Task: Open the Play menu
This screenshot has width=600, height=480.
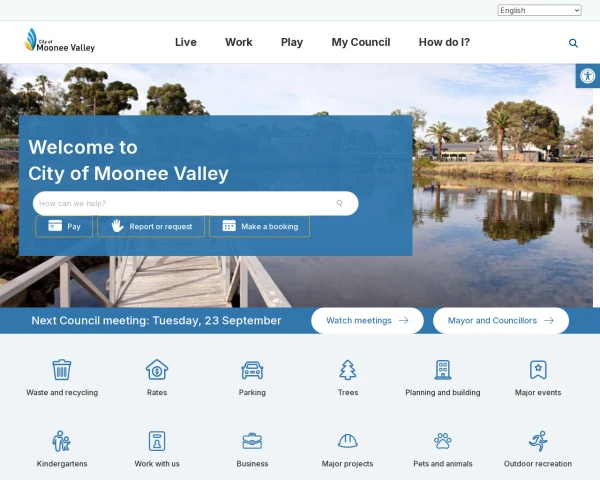Action: (x=292, y=42)
